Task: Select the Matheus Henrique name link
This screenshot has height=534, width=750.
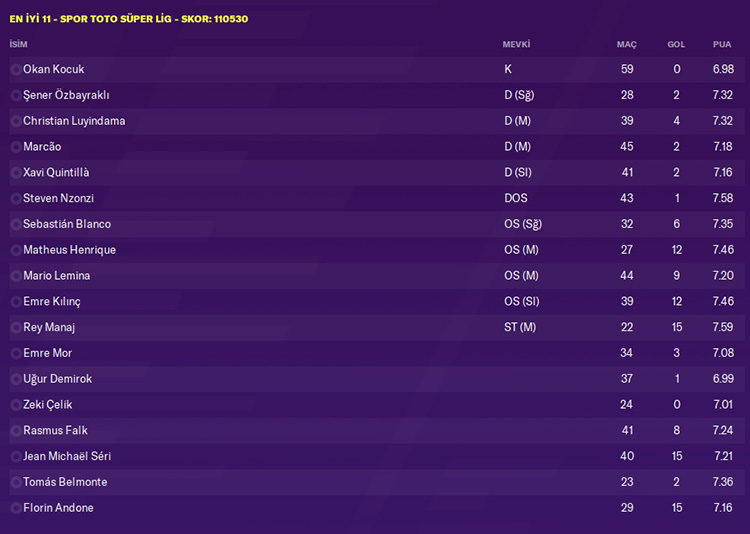Action: 69,250
